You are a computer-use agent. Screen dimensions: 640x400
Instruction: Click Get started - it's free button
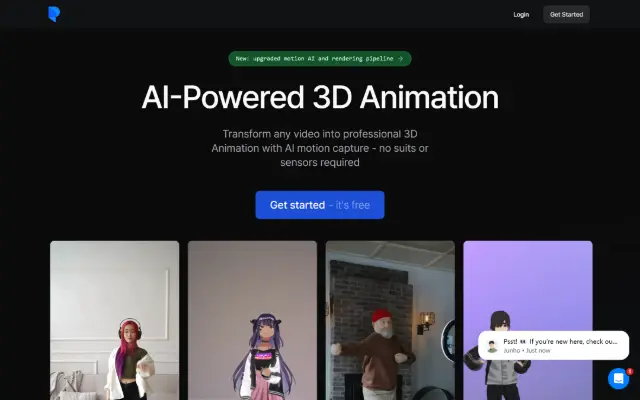[x=320, y=205]
